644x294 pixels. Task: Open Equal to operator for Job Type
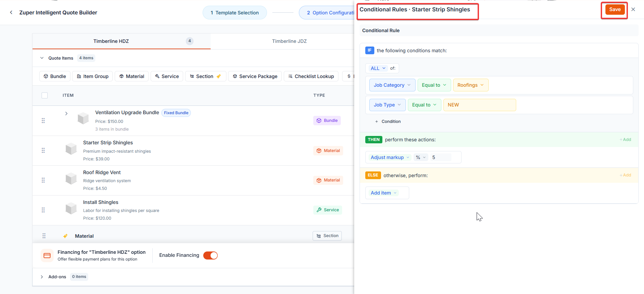(x=425, y=105)
